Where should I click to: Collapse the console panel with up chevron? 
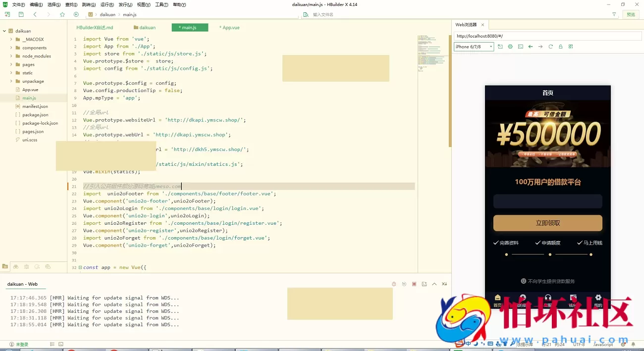(x=434, y=284)
